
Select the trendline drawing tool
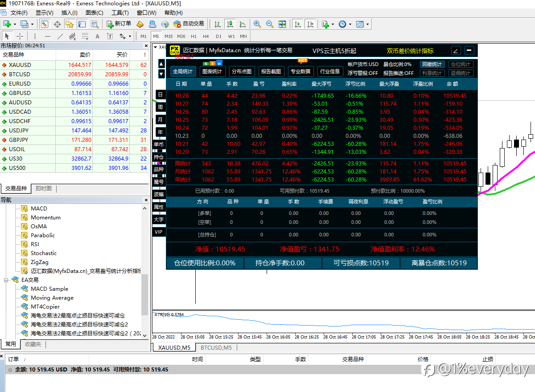60,36
